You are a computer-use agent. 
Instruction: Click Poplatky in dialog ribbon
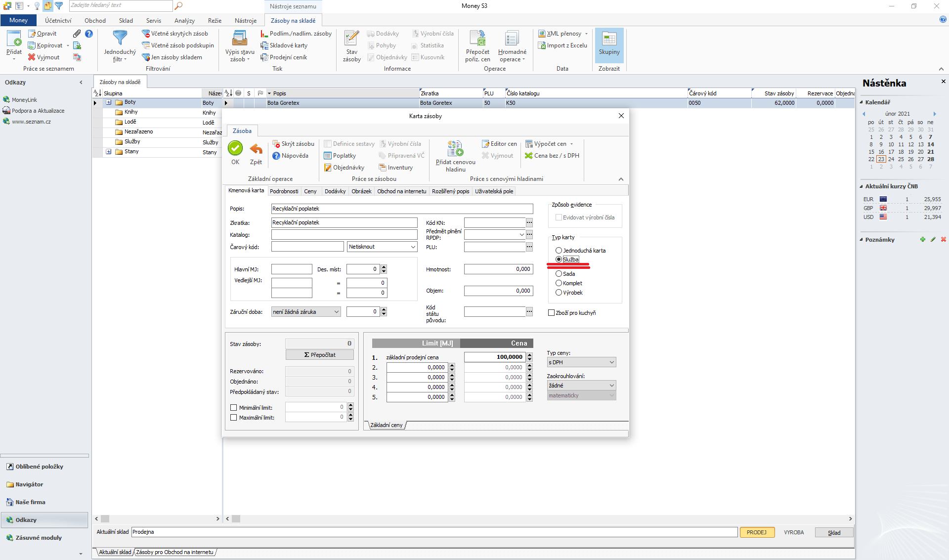(x=340, y=156)
